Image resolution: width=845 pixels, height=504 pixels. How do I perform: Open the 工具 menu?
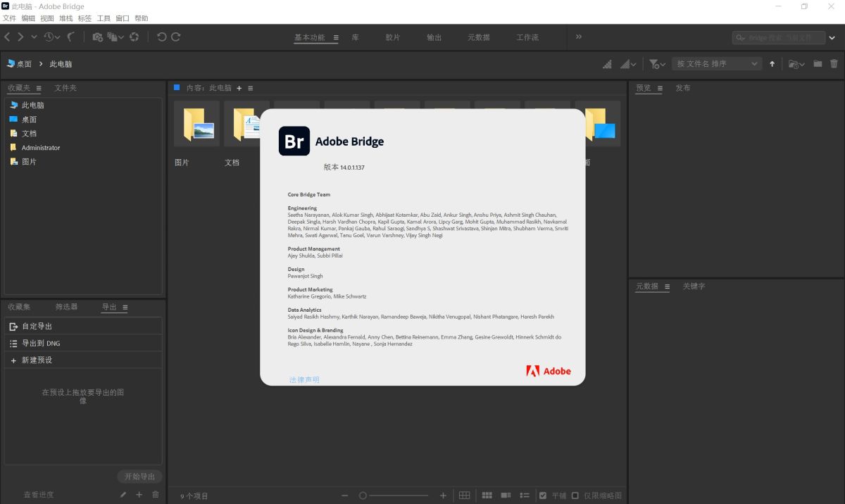(x=104, y=18)
